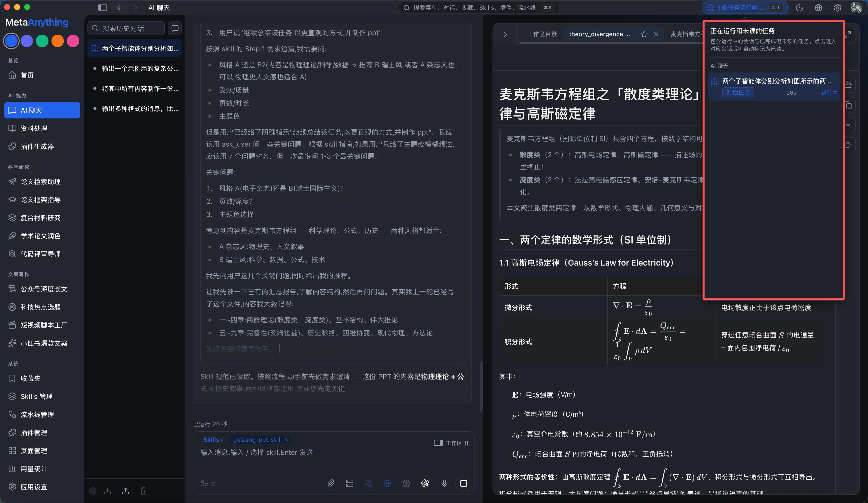Open 科技热点选题 tool
This screenshot has height=503, width=868.
42,307
